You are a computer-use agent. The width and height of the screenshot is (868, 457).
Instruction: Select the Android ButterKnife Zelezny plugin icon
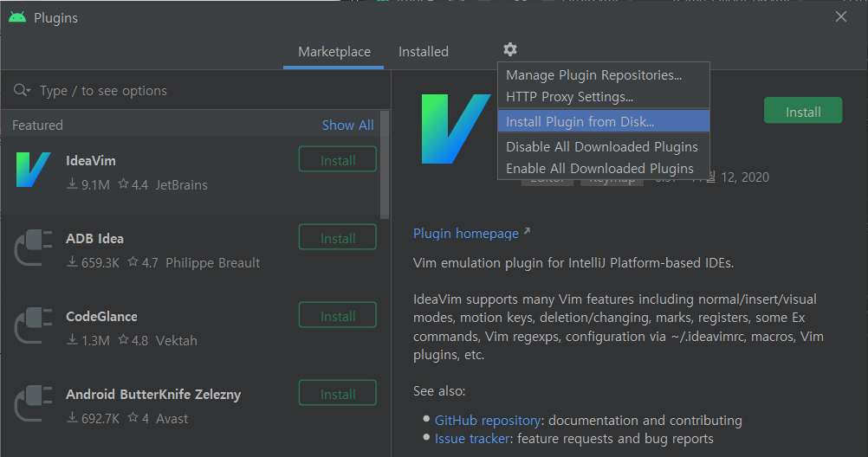(x=33, y=403)
